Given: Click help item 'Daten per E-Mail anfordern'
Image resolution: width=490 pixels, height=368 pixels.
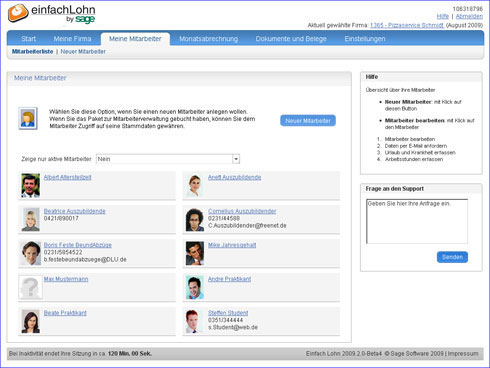Looking at the screenshot, I should pyautogui.click(x=416, y=146).
